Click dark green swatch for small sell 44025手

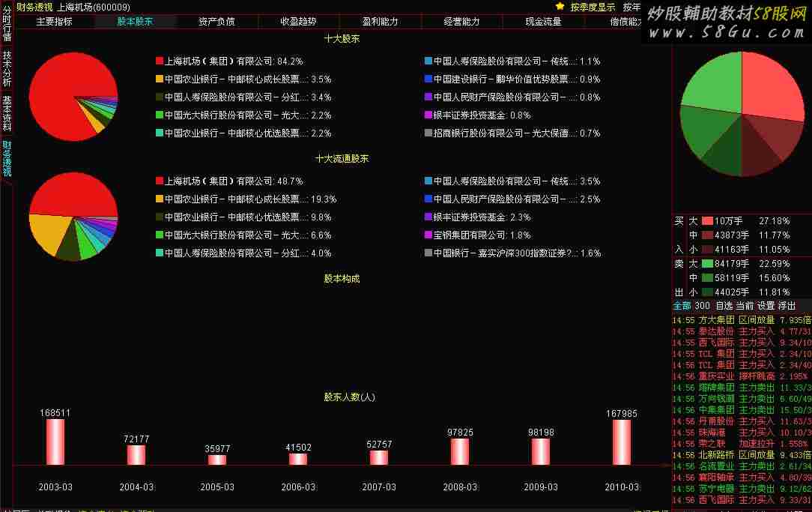[707, 292]
